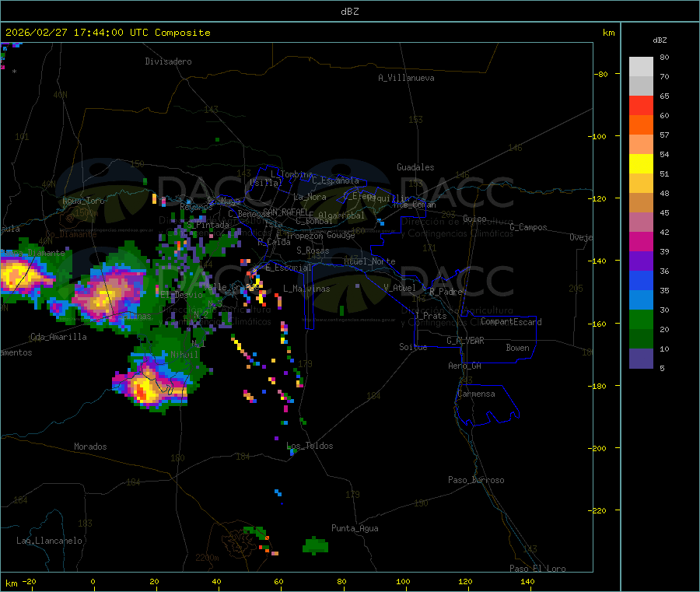Click the Agua_Toro location label

[83, 201]
